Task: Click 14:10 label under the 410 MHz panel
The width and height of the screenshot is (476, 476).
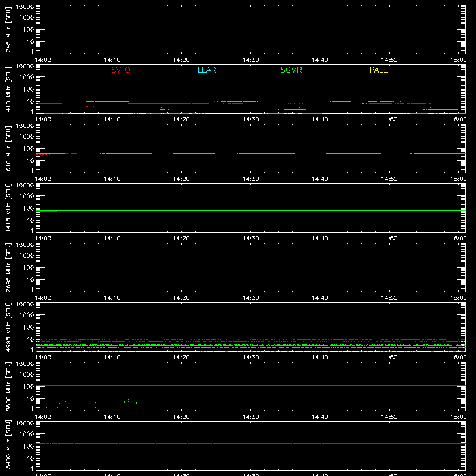Action: click(x=112, y=120)
